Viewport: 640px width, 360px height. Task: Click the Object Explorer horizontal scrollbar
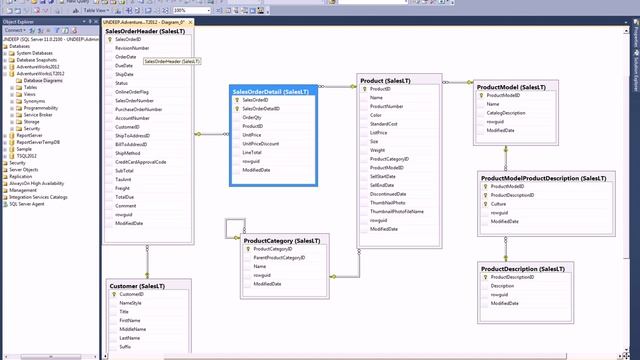point(50,357)
